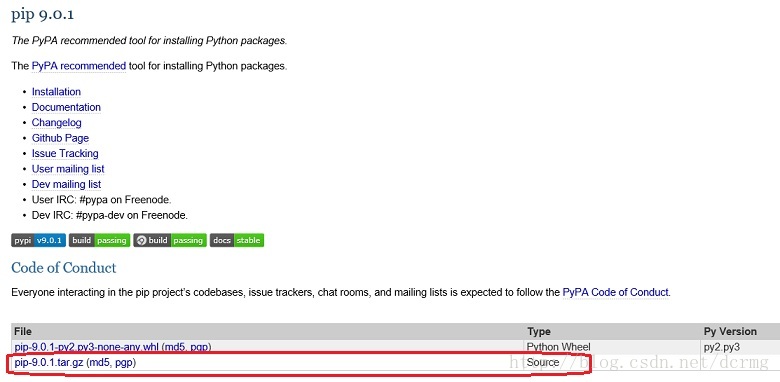
Task: Click pgp link for the tar.gz file
Action: click(124, 363)
